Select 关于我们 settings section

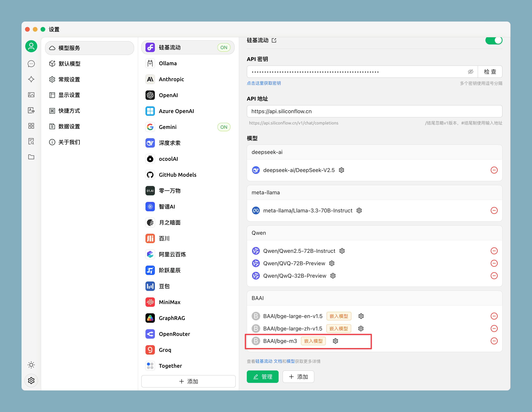(x=89, y=142)
